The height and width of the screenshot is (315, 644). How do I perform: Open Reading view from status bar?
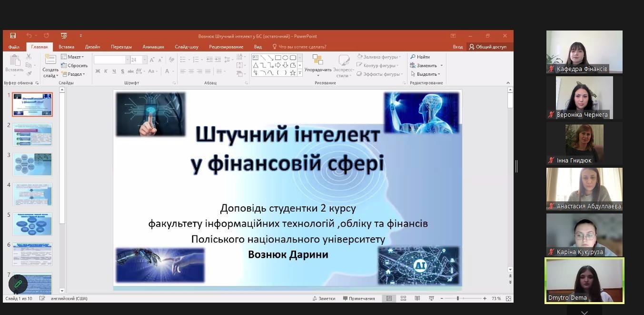[x=417, y=298]
